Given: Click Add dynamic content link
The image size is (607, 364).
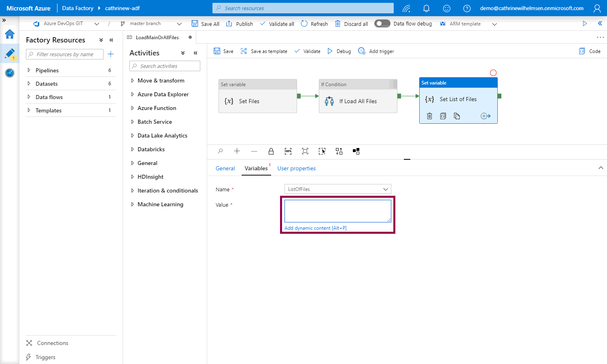Looking at the screenshot, I should pos(315,228).
